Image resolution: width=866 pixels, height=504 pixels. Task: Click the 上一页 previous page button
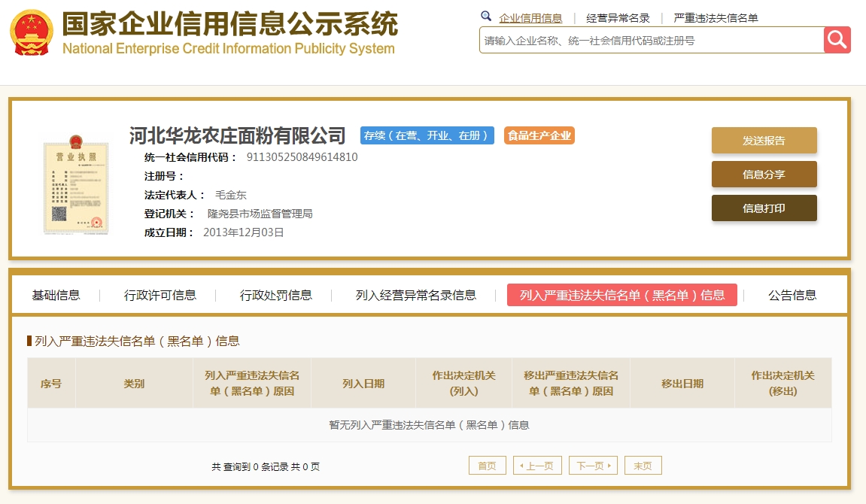tap(537, 466)
